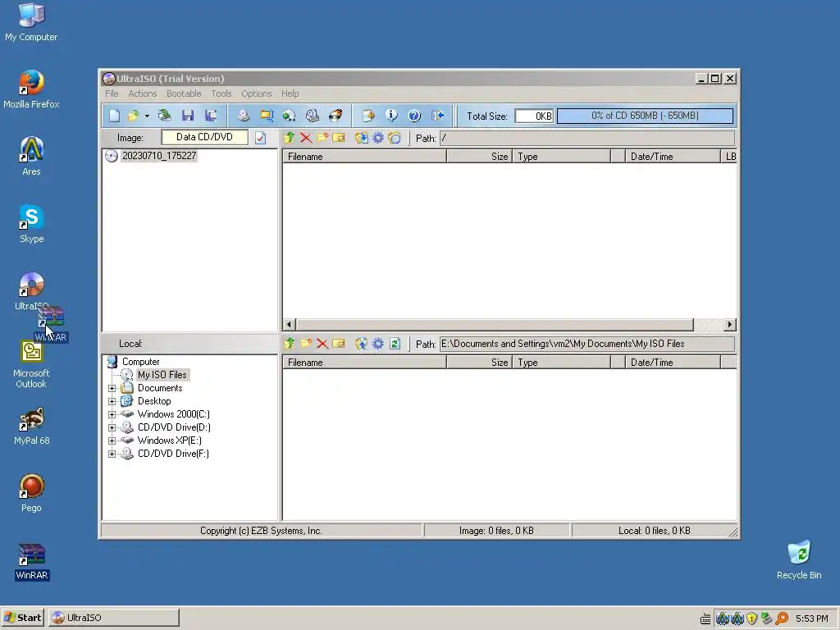Image resolution: width=840 pixels, height=630 pixels.
Task: Expand the Windows XP(E:) drive node
Action: point(112,441)
